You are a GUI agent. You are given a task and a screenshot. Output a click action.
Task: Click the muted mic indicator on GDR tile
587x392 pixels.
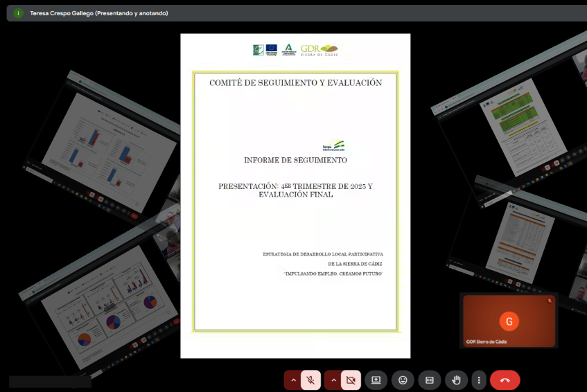(549, 301)
